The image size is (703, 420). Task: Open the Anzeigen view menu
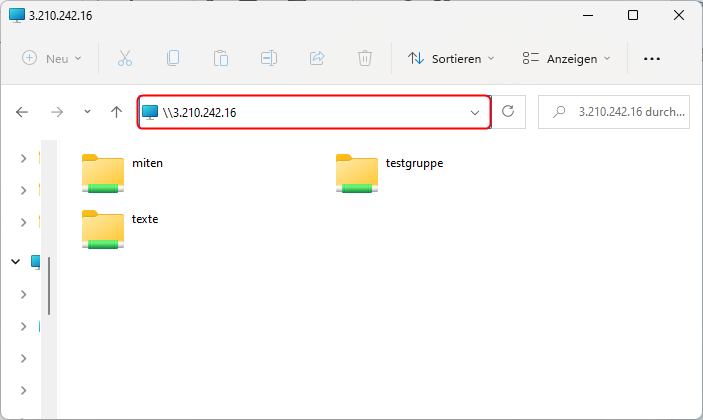[x=566, y=59]
